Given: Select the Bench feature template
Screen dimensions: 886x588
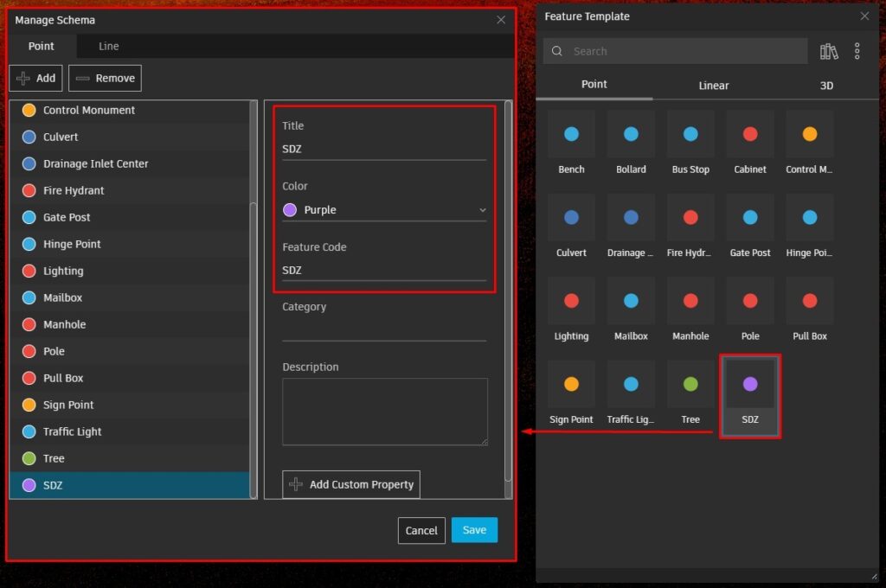Looking at the screenshot, I should [571, 143].
